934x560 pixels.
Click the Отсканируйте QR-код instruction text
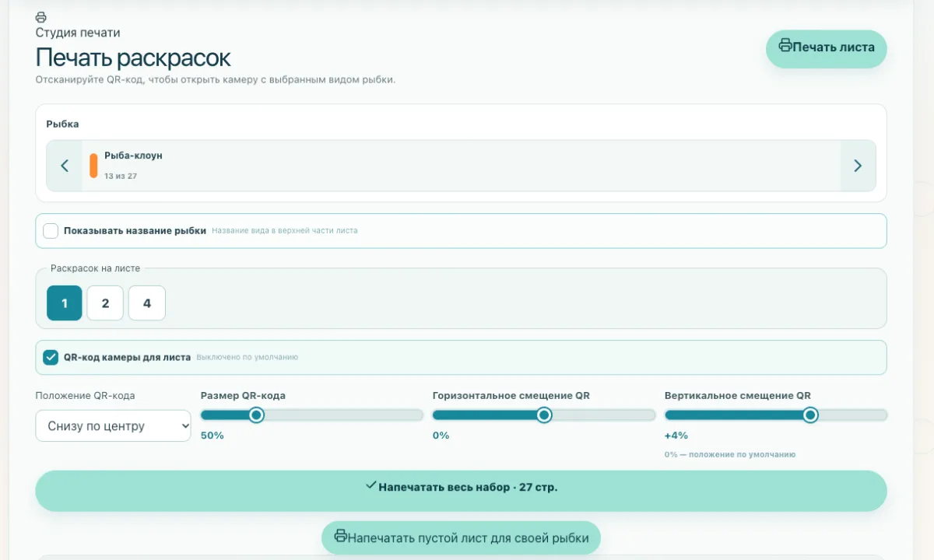pos(216,80)
